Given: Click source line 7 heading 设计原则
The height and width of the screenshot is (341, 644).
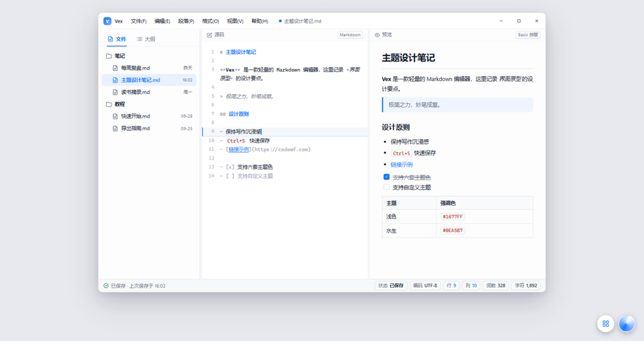Looking at the screenshot, I should (239, 114).
